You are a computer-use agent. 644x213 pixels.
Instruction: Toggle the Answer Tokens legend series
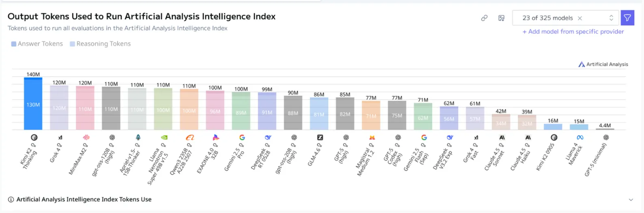(37, 44)
